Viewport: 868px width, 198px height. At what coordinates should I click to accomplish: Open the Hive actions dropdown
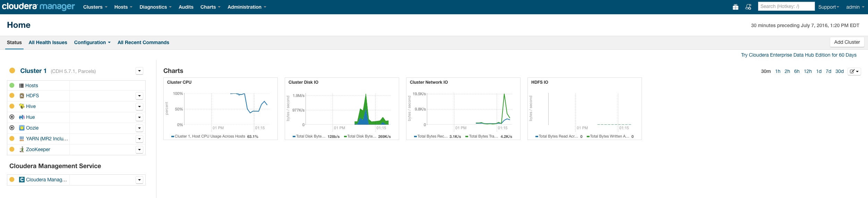139,107
